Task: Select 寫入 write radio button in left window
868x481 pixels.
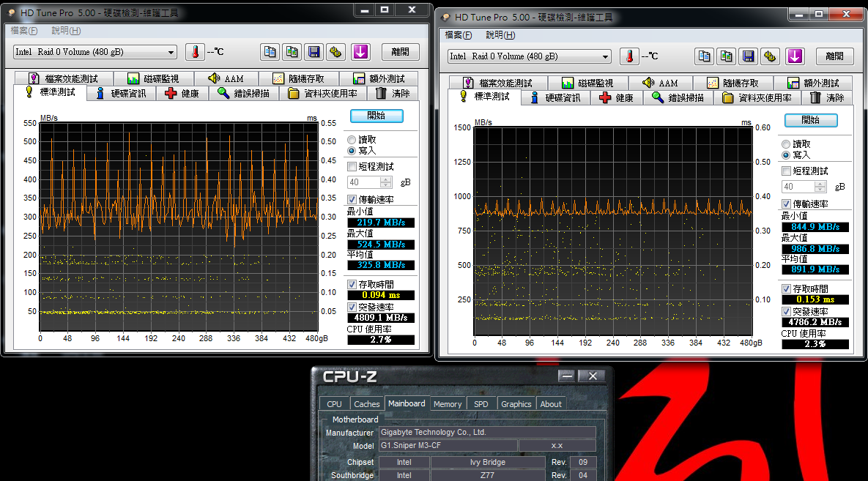Action: 352,151
